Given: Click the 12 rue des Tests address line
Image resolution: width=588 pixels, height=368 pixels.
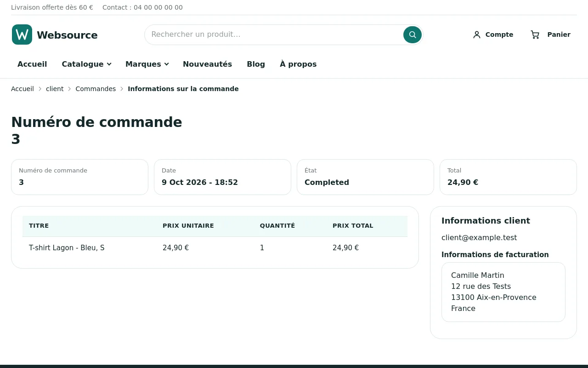Looking at the screenshot, I should [481, 287].
